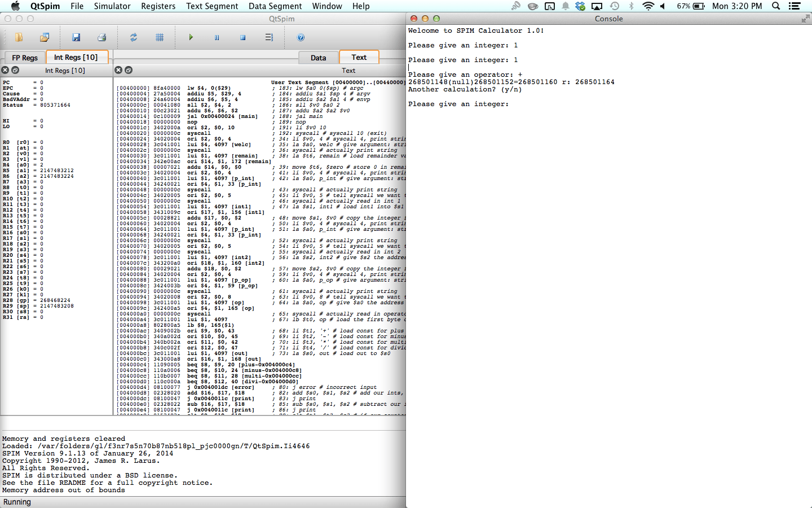Click the Dropbox menu bar icon
812x508 pixels.
click(x=580, y=6)
